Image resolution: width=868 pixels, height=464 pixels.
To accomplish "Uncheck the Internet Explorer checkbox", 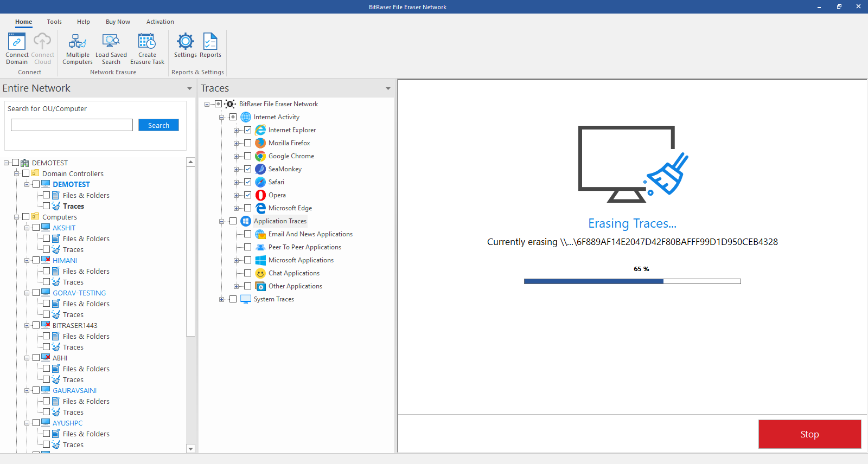I will click(248, 130).
